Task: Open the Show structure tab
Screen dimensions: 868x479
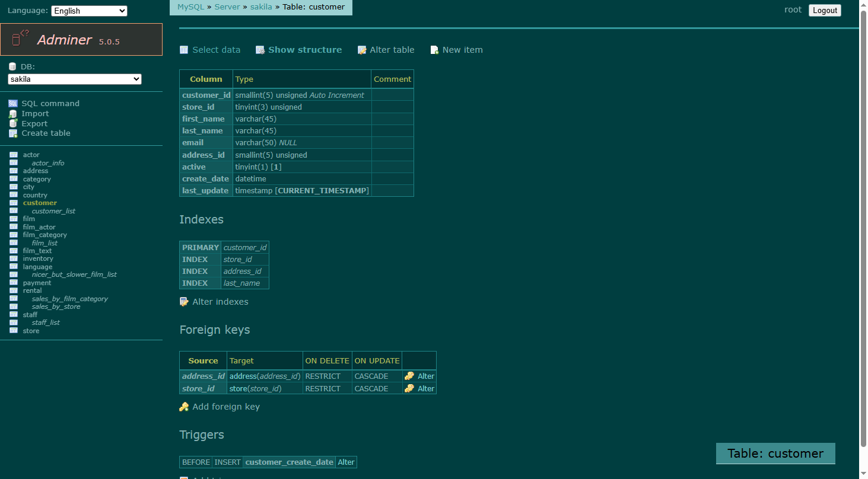Action: (298, 50)
